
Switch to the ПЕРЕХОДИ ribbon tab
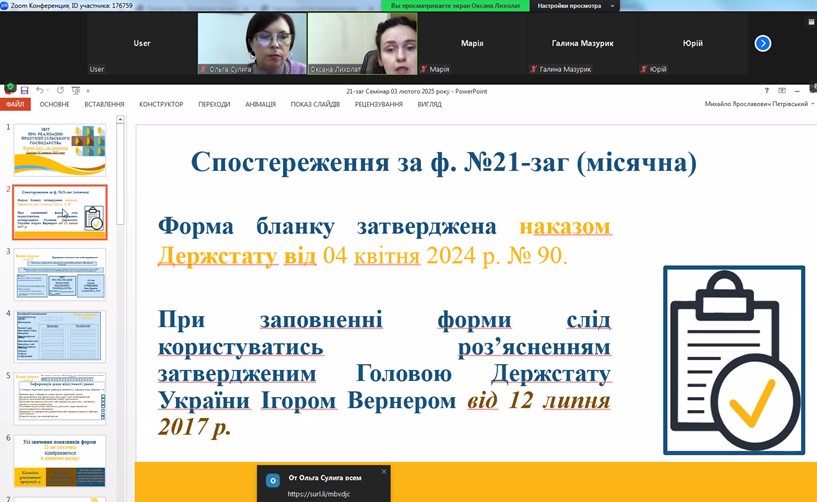(x=214, y=104)
